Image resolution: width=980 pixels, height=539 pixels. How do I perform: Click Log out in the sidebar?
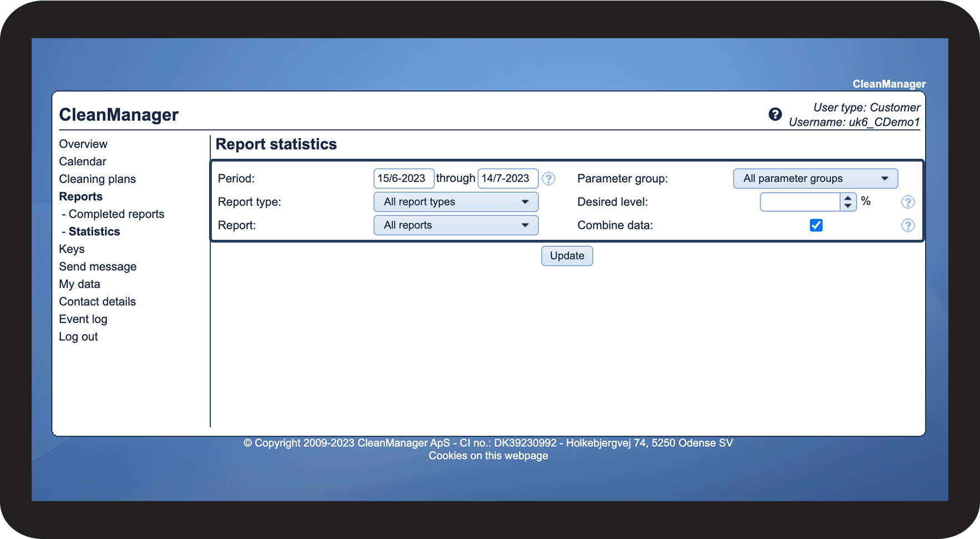[x=78, y=337]
